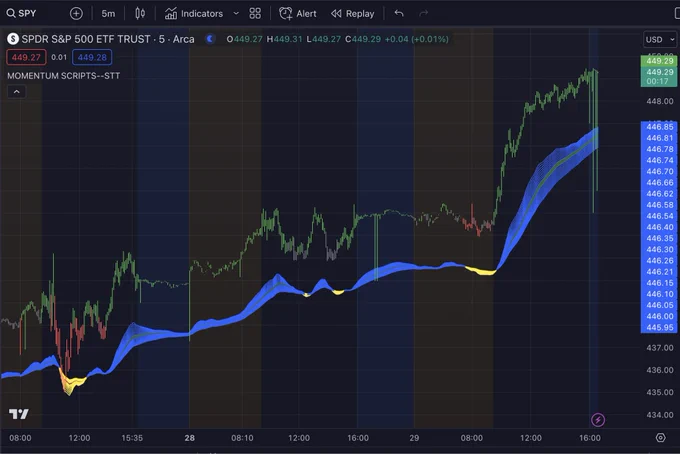Change chart type with candles icon
680x454 pixels.
140,13
